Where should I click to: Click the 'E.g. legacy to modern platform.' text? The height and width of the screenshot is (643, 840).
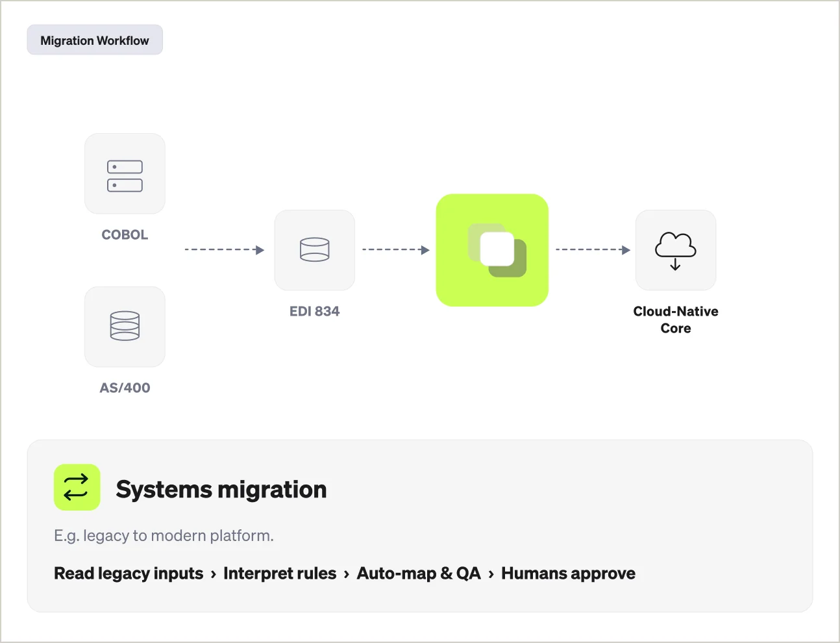click(164, 536)
